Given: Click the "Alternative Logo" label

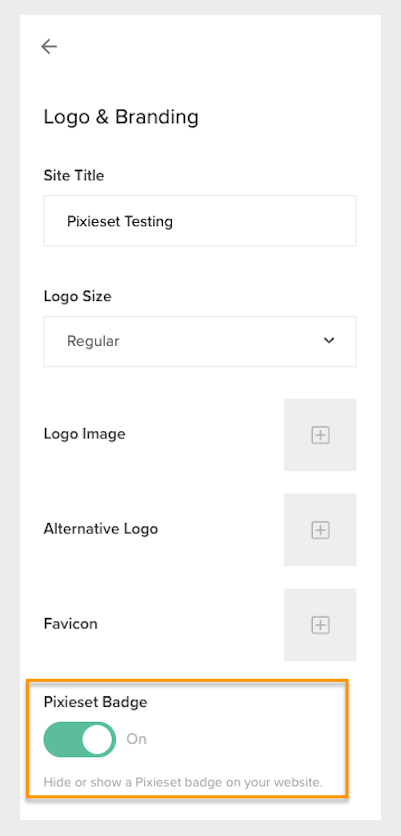Looking at the screenshot, I should point(101,529).
